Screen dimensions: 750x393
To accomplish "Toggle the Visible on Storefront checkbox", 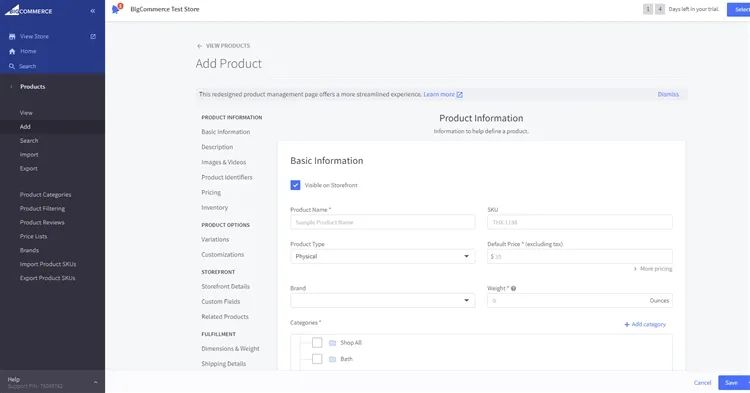I will click(295, 185).
